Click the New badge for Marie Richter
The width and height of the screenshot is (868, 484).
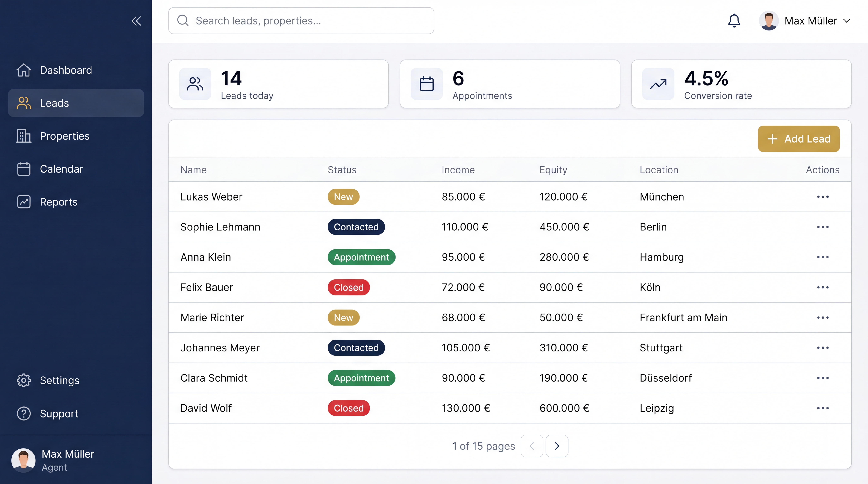click(x=343, y=317)
